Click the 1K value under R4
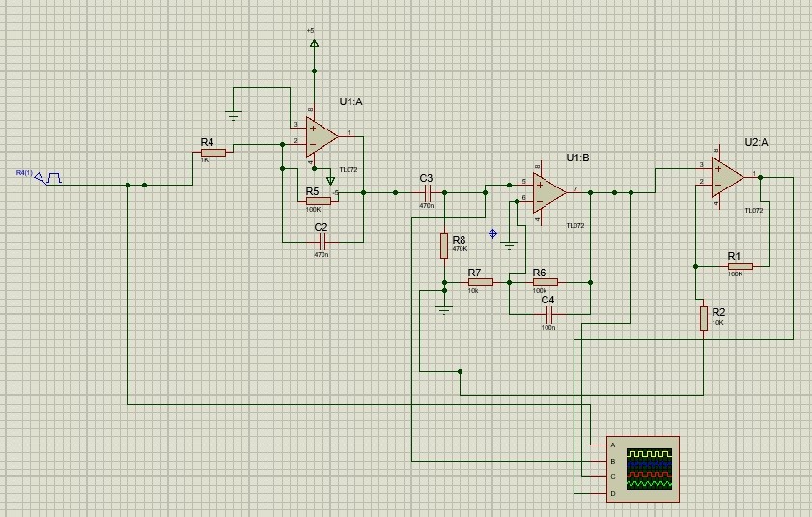The height and width of the screenshot is (517, 812). (x=205, y=160)
